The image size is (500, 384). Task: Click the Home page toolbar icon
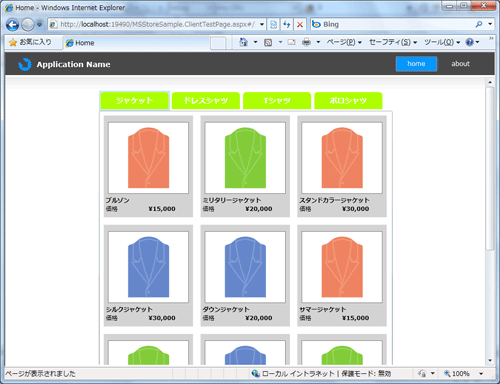point(244,42)
